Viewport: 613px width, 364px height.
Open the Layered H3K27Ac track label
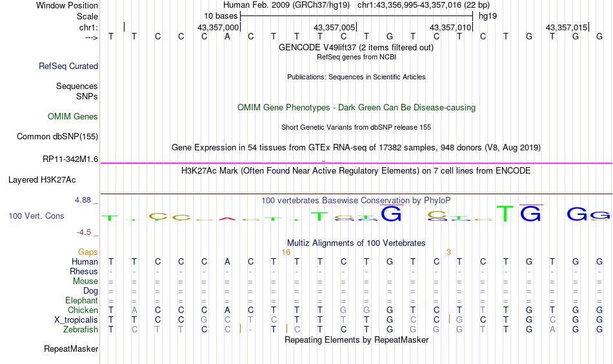tap(42, 180)
